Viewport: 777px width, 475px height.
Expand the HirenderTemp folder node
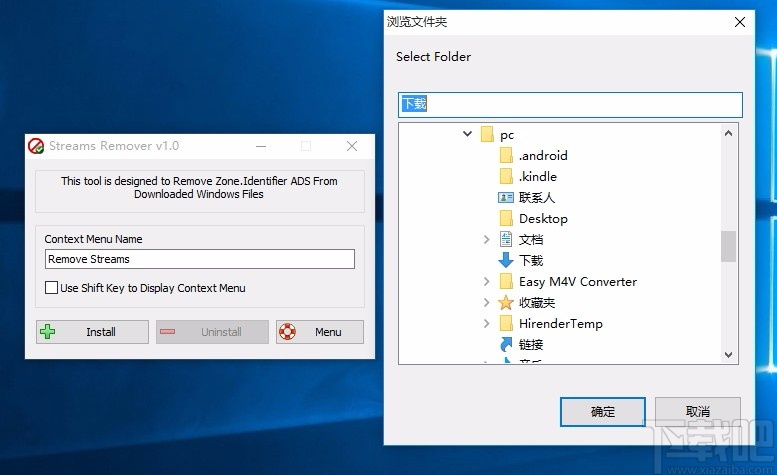pyautogui.click(x=486, y=324)
